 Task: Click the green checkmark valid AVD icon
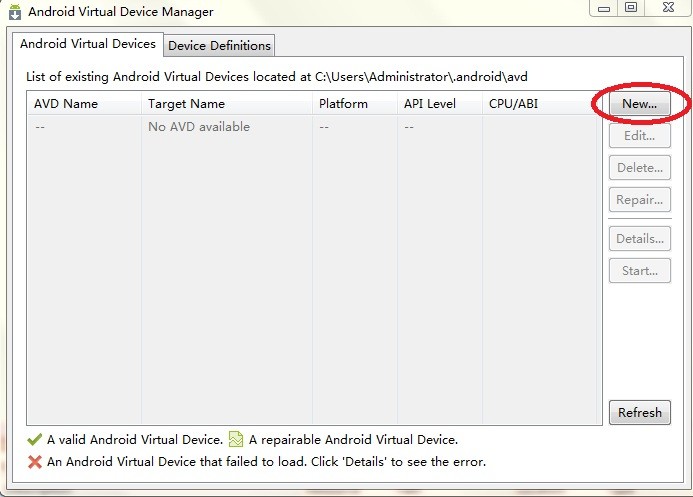(x=34, y=440)
